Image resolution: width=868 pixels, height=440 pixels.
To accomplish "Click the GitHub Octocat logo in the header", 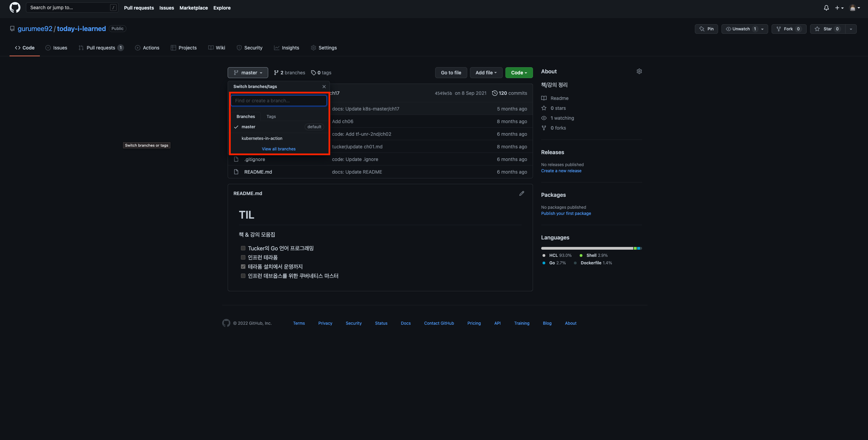I will point(15,8).
